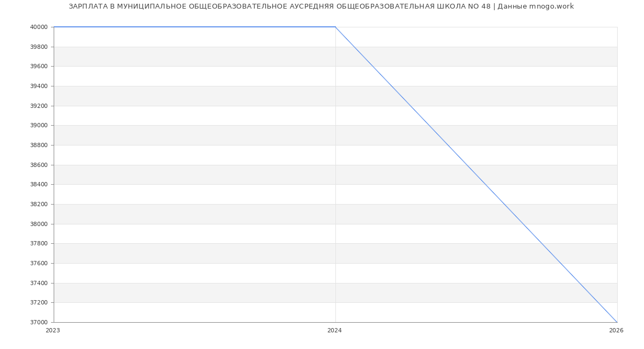Click the line's endpoint at 2026
This screenshot has height=349, width=644.
(x=617, y=322)
